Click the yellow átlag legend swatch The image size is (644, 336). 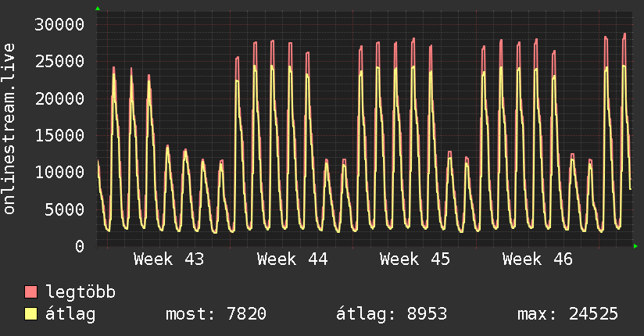click(x=30, y=314)
